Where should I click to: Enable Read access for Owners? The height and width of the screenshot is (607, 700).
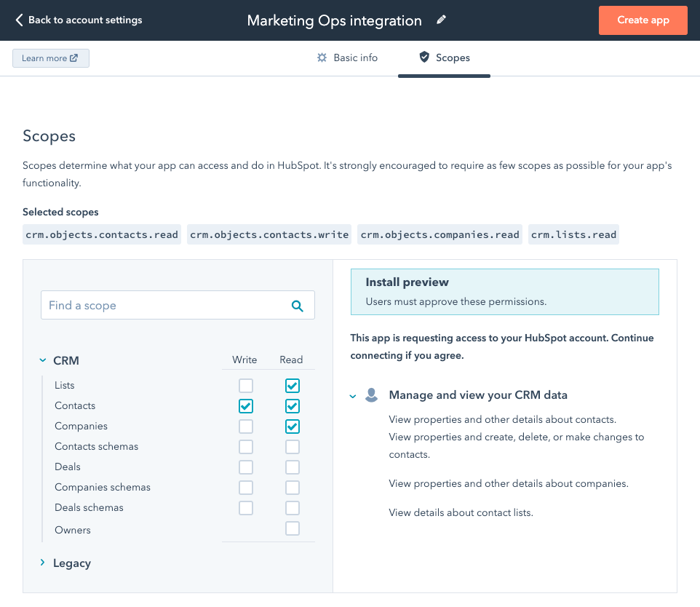tap(292, 528)
